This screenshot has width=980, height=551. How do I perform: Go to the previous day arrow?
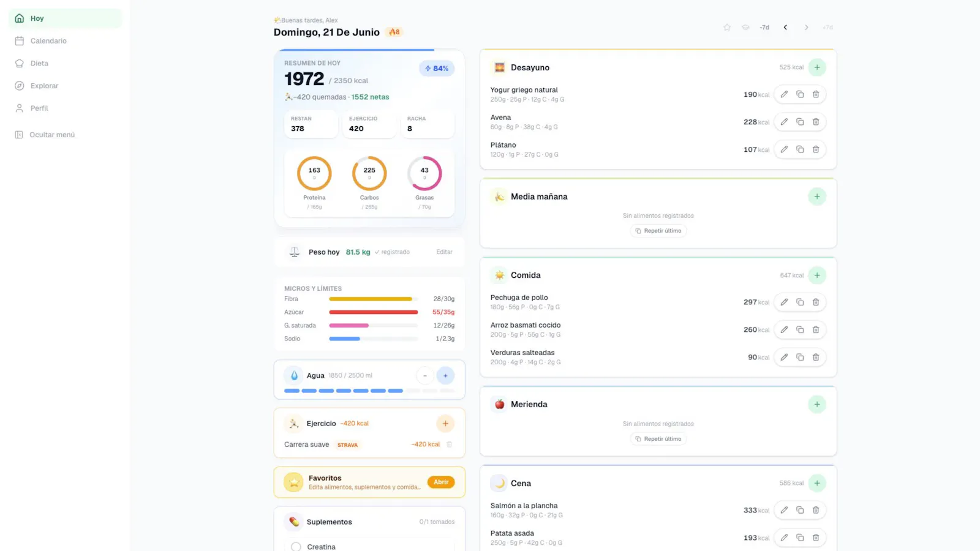(785, 28)
